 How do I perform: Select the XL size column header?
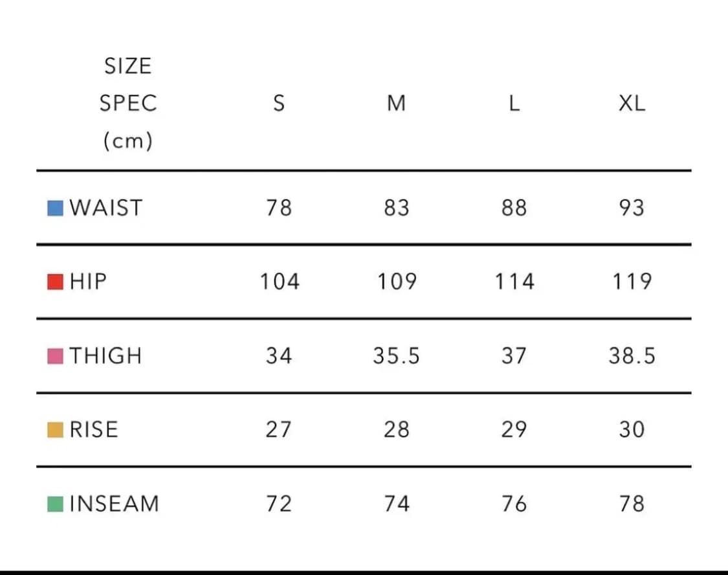(632, 104)
